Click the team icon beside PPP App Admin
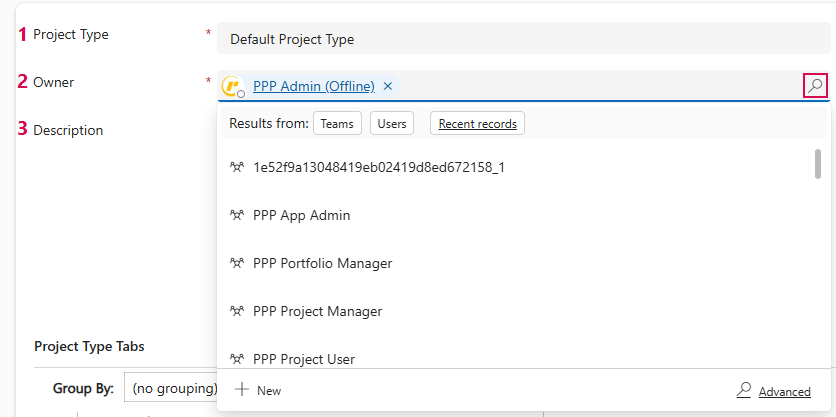Screen dimensions: 836x417 (x=237, y=215)
